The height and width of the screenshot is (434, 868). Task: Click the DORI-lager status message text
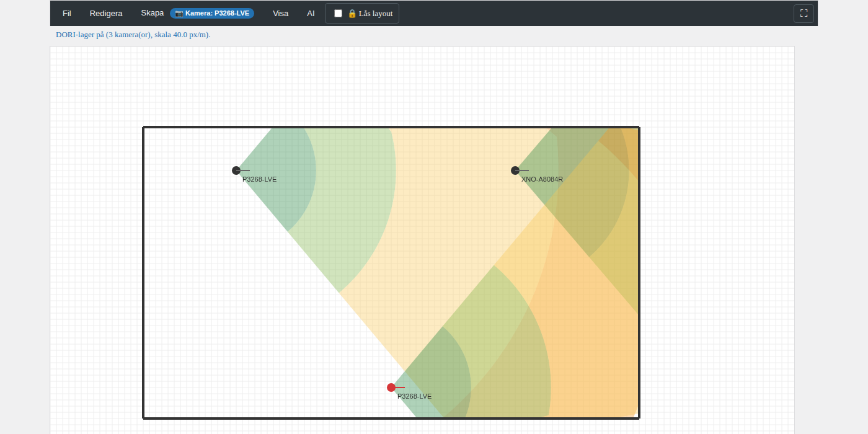(133, 35)
